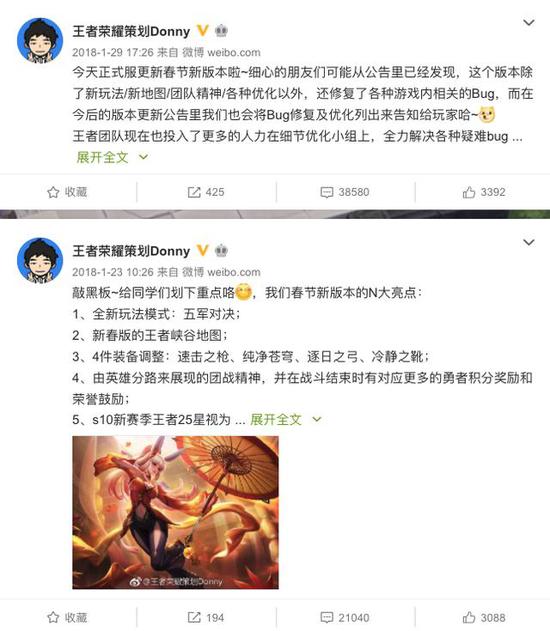The height and width of the screenshot is (631, 550).
Task: Open the chevron menu on second post
Action: [x=529, y=242]
